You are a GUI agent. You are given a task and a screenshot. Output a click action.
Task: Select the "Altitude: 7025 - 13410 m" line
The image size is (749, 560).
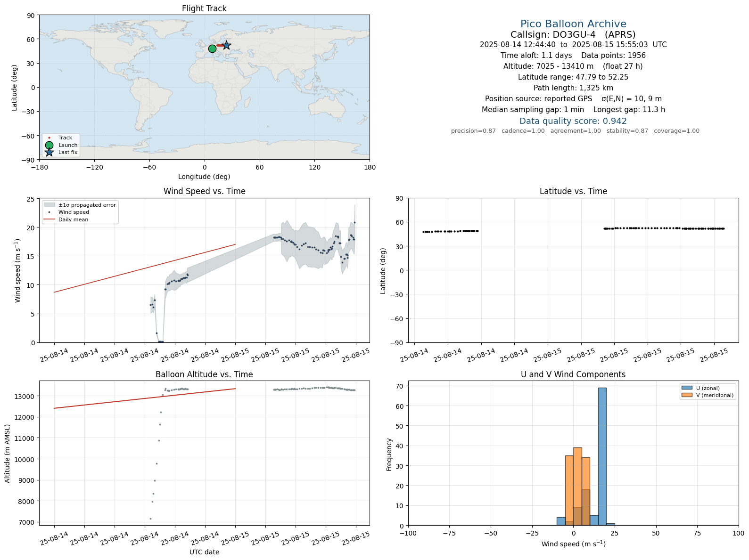click(x=573, y=66)
